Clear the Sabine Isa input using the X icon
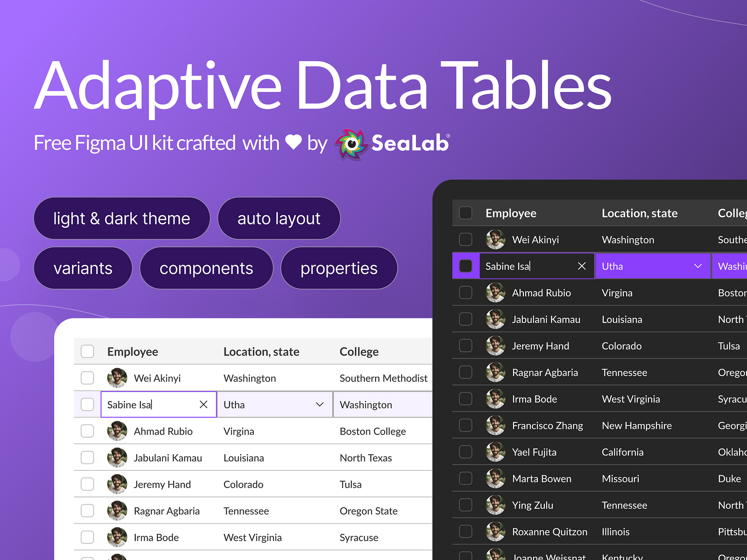 coord(203,405)
